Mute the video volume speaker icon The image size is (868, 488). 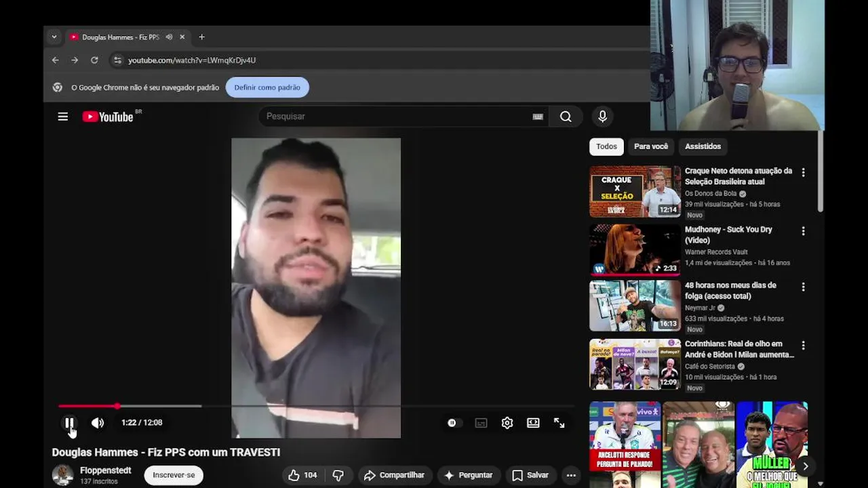coord(98,423)
